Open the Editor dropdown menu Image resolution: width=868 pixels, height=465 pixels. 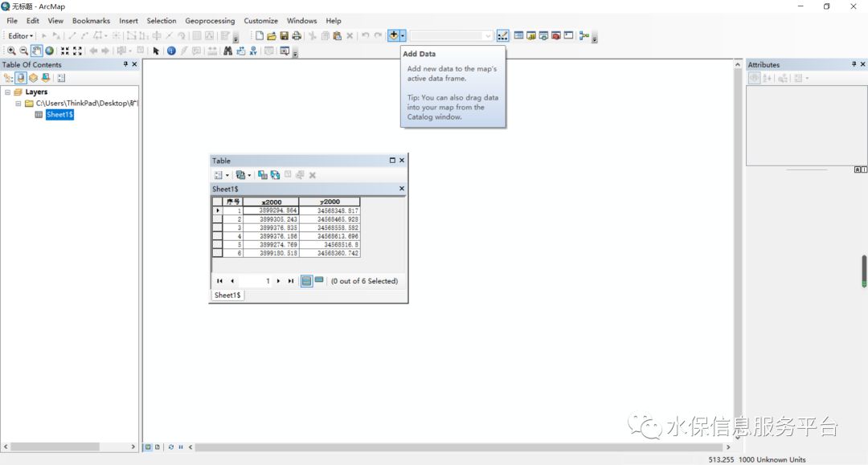coord(19,35)
